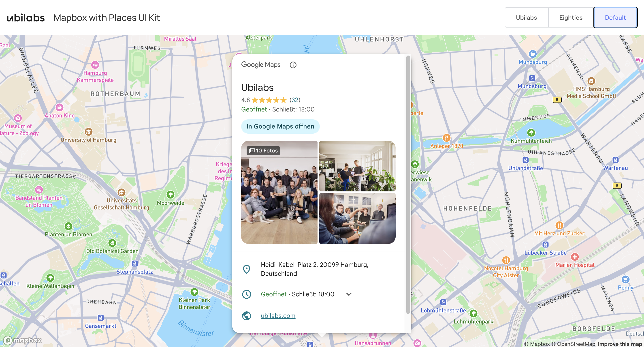Click the Planten un Blomen garden icon
The image size is (644, 347).
click(68, 226)
